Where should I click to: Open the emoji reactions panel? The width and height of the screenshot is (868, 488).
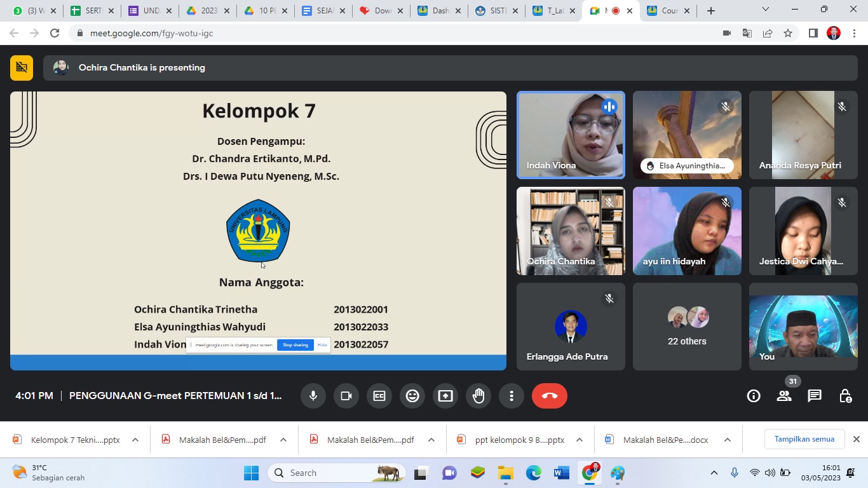click(412, 396)
